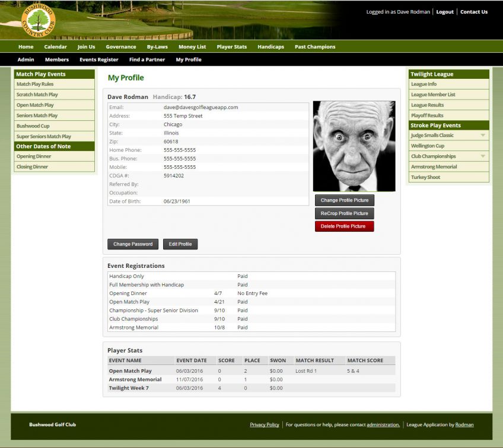Click Dave Rodman's profile picture

tap(354, 145)
